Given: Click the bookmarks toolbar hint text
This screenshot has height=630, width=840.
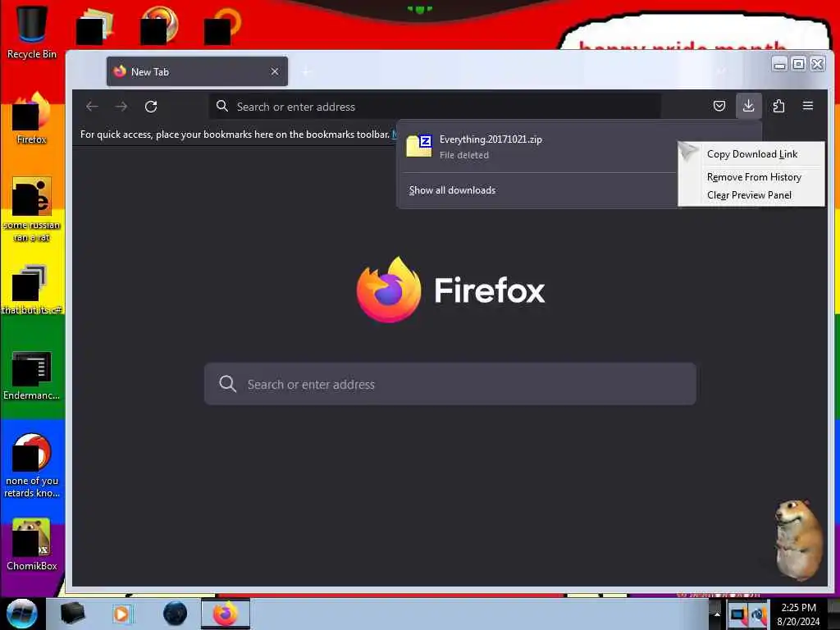Looking at the screenshot, I should (235, 135).
